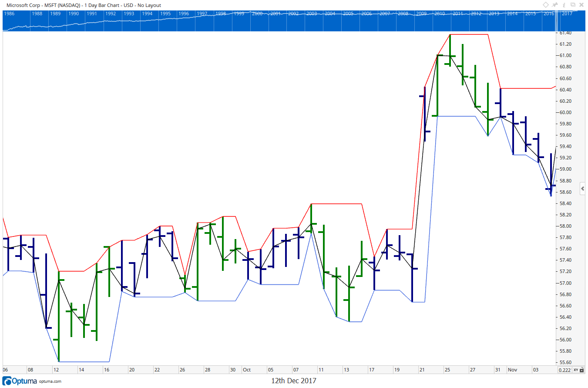Jump to 2010 in the year navigation bar
Screen dimensions: 588x388
[x=439, y=13]
